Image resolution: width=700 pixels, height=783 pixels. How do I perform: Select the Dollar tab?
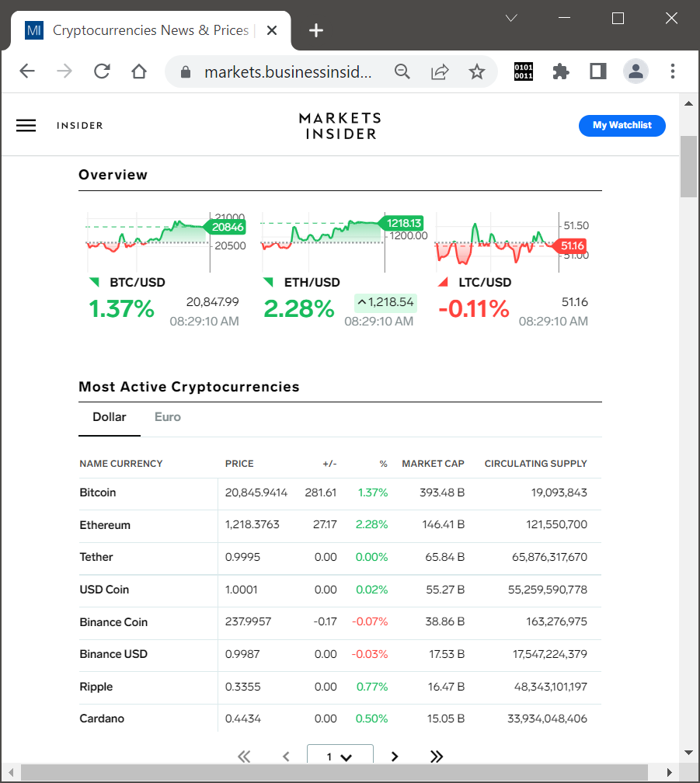coord(110,417)
